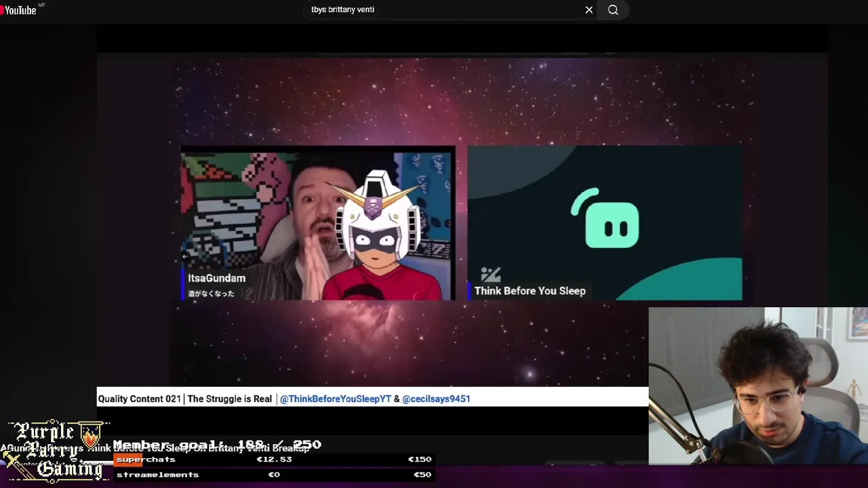The width and height of the screenshot is (868, 488).
Task: Open the @cecilsays9451 channel link
Action: [436, 399]
